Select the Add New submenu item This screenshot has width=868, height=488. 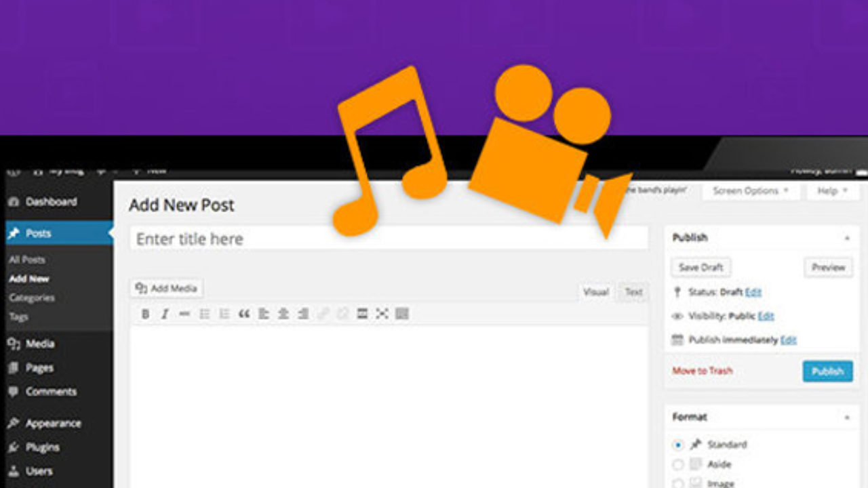(x=29, y=279)
